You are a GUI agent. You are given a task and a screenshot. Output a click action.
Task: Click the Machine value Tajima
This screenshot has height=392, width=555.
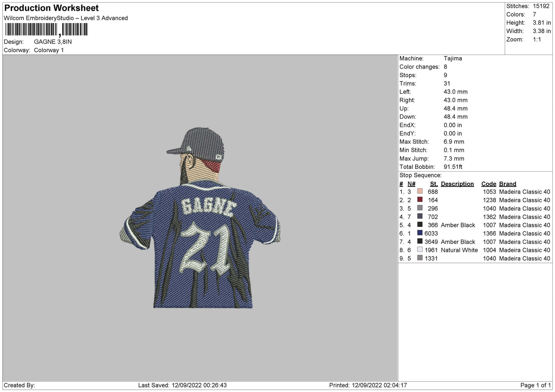click(453, 58)
